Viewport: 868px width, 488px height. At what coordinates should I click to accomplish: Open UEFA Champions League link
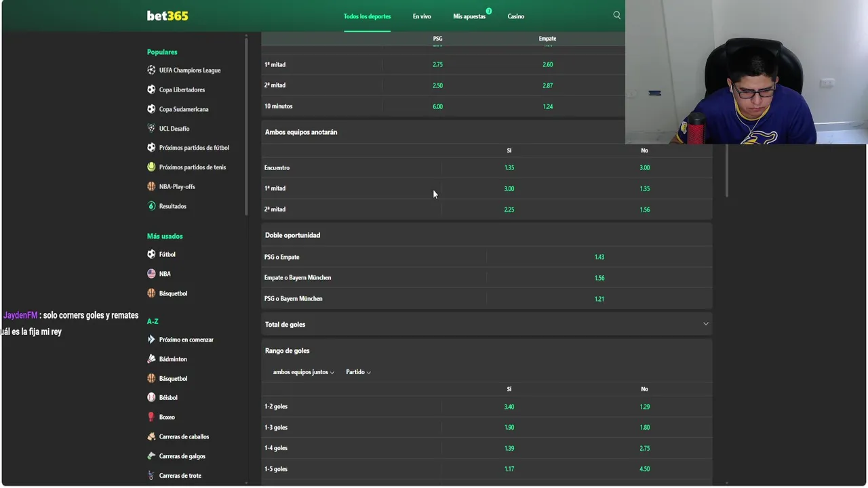click(x=190, y=70)
